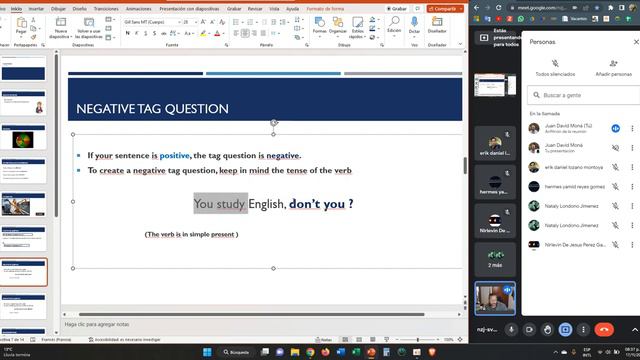Open font name dropdown Gill Sans MT
This screenshot has width=640, height=360.
pyautogui.click(x=179, y=22)
